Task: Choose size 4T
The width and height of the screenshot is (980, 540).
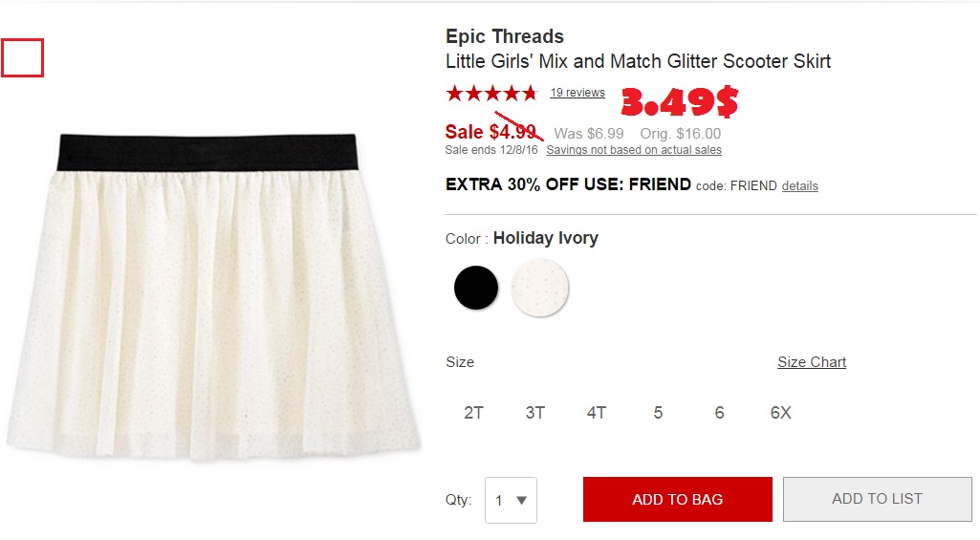Action: (597, 413)
